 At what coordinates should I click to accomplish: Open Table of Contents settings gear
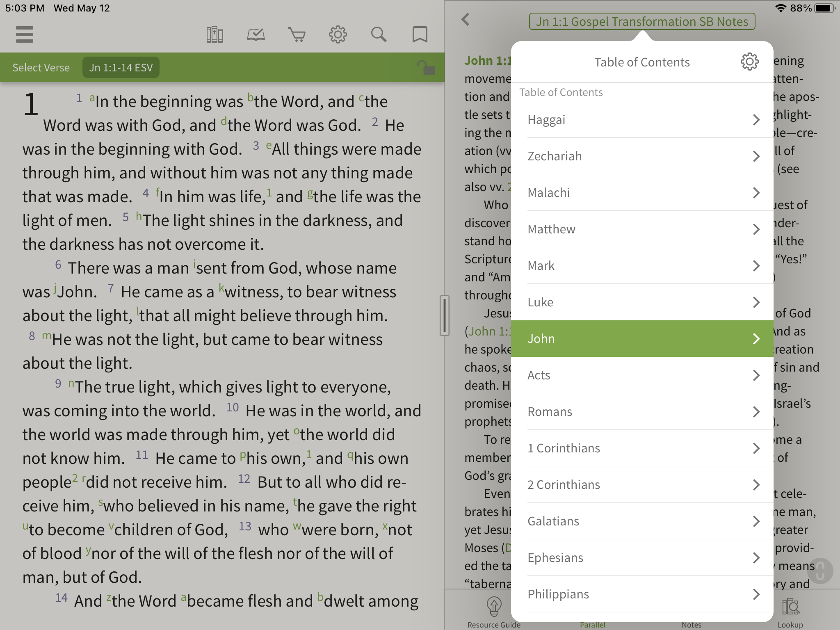click(749, 62)
